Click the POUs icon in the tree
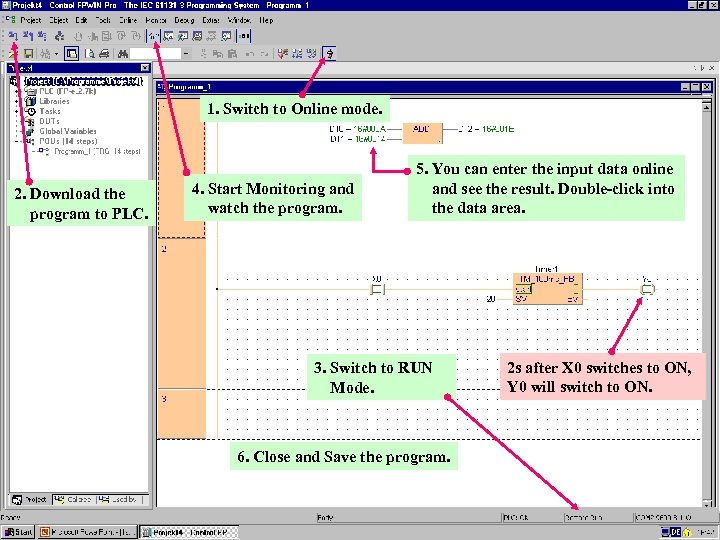Image resolution: width=720 pixels, height=540 pixels. click(30, 141)
